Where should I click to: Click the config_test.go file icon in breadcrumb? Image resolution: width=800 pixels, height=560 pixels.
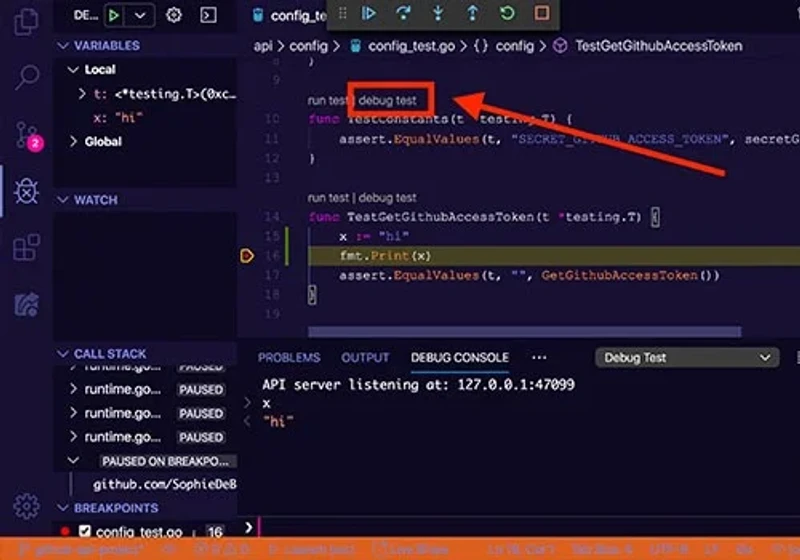pos(356,46)
